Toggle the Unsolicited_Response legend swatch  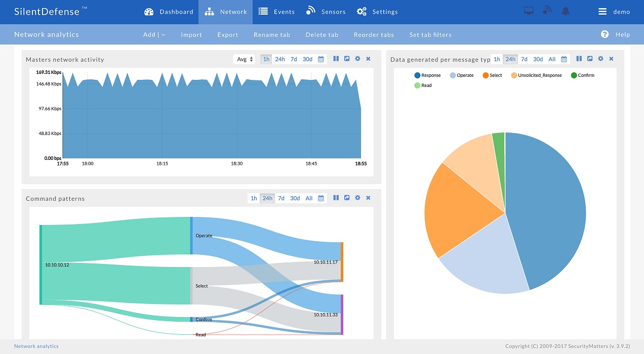tap(513, 75)
